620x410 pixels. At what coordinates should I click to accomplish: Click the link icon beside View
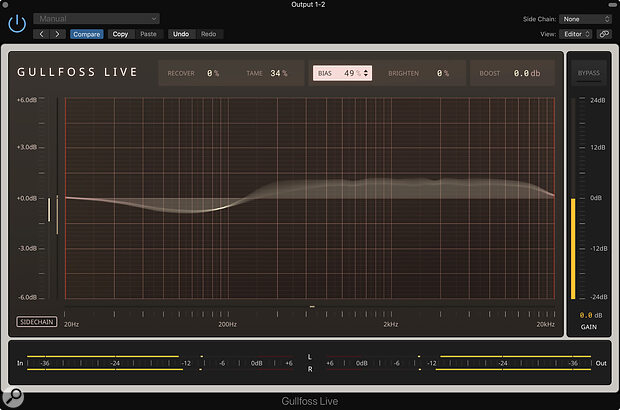pos(604,34)
